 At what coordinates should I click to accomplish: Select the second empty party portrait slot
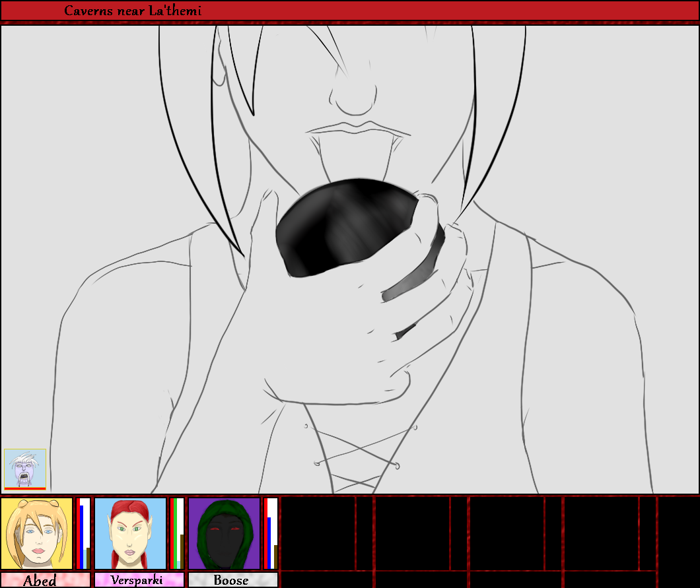click(413, 533)
